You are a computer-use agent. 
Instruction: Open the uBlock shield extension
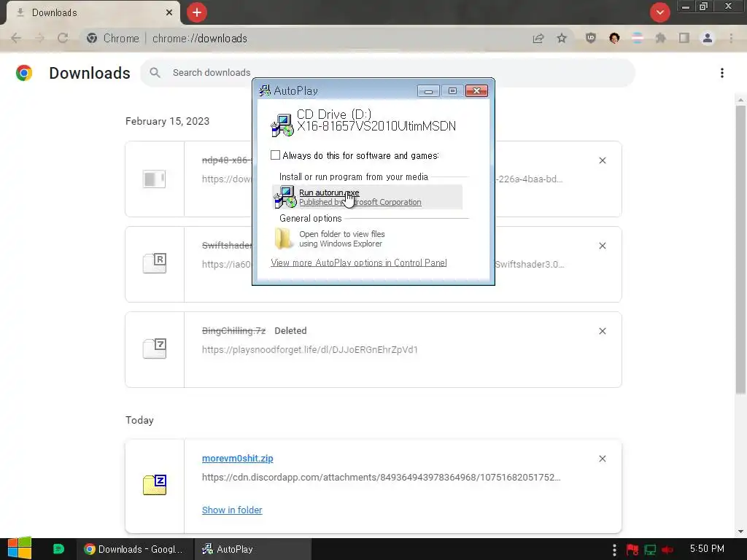point(591,38)
